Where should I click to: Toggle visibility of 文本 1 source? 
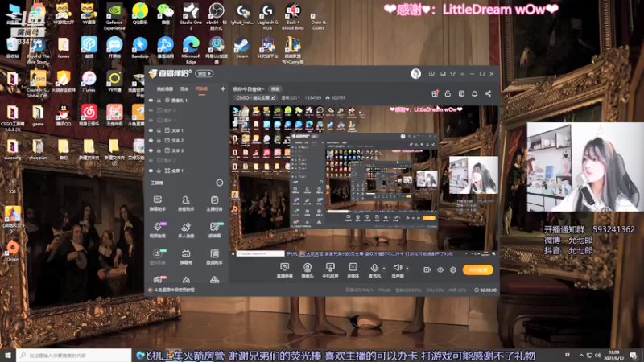pos(151,130)
